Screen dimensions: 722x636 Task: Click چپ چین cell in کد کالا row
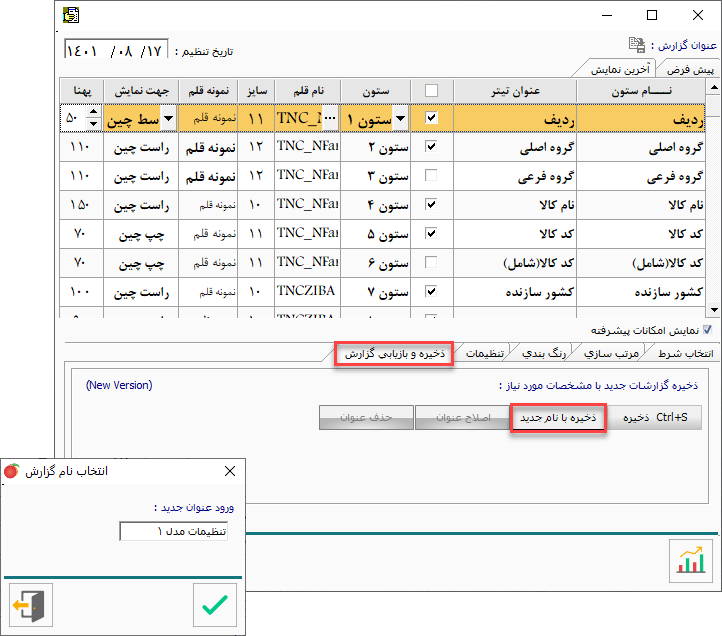point(141,234)
